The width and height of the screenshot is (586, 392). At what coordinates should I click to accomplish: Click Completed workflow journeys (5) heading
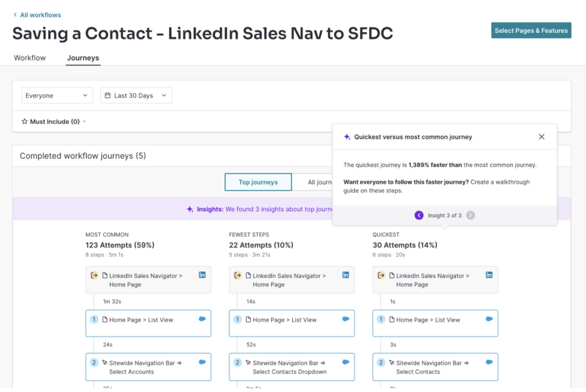tap(83, 156)
